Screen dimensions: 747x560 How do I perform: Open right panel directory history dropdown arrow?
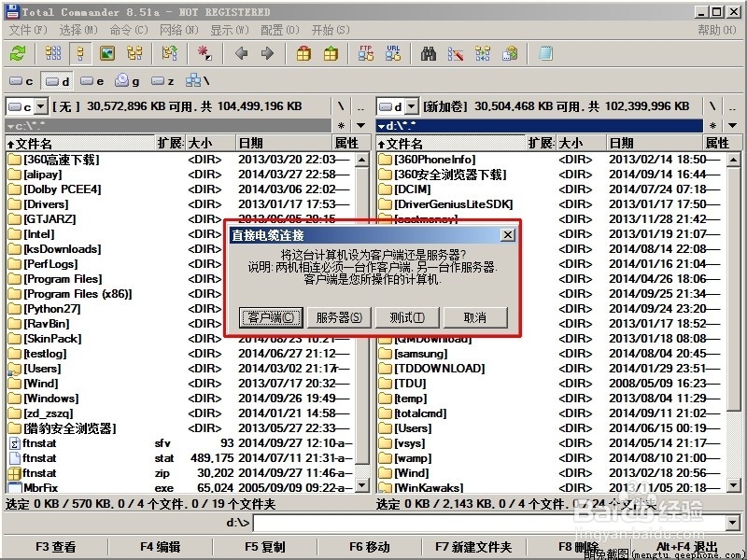click(732, 126)
